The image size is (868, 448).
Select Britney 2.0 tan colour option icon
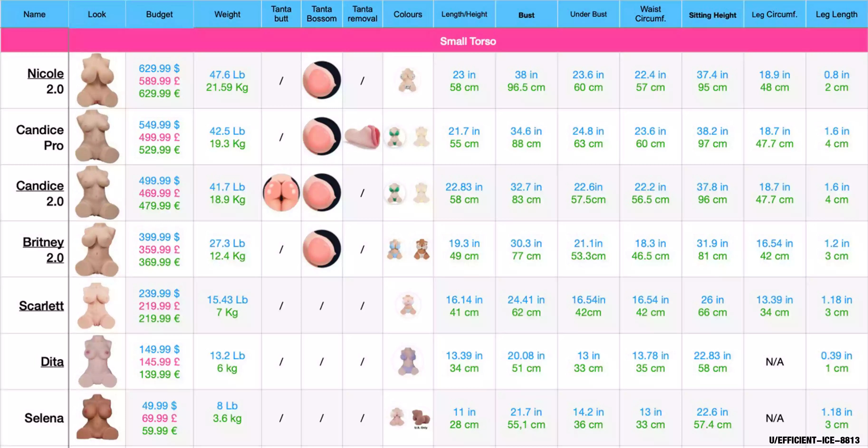coord(422,249)
